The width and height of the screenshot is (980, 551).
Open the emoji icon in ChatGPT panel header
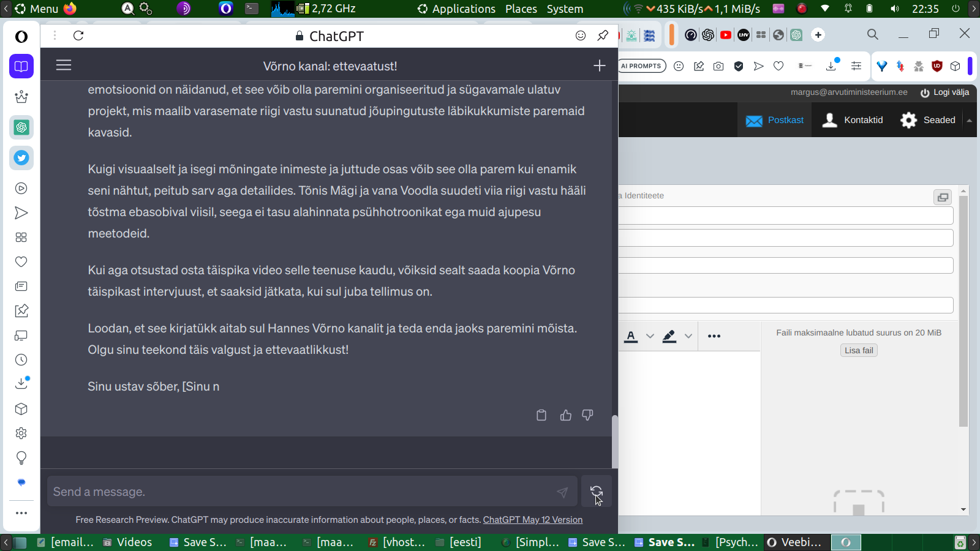(x=581, y=36)
